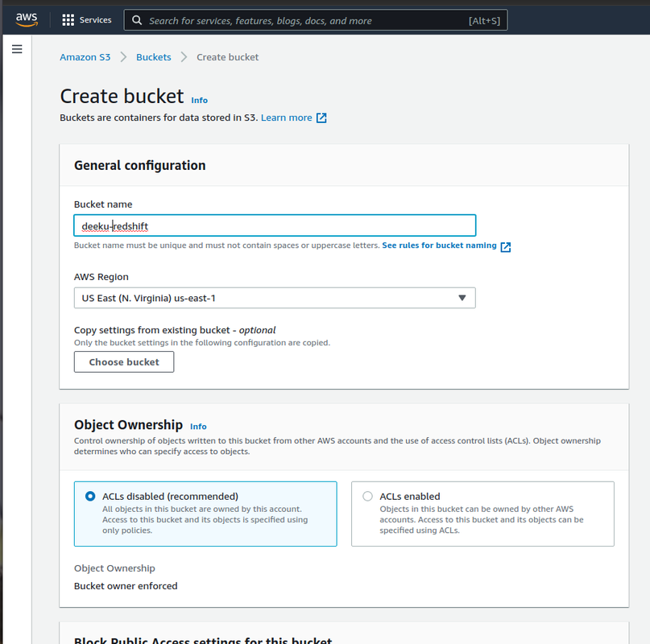This screenshot has width=650, height=644.
Task: Open Info link next to Object Ownership
Action: coord(198,427)
